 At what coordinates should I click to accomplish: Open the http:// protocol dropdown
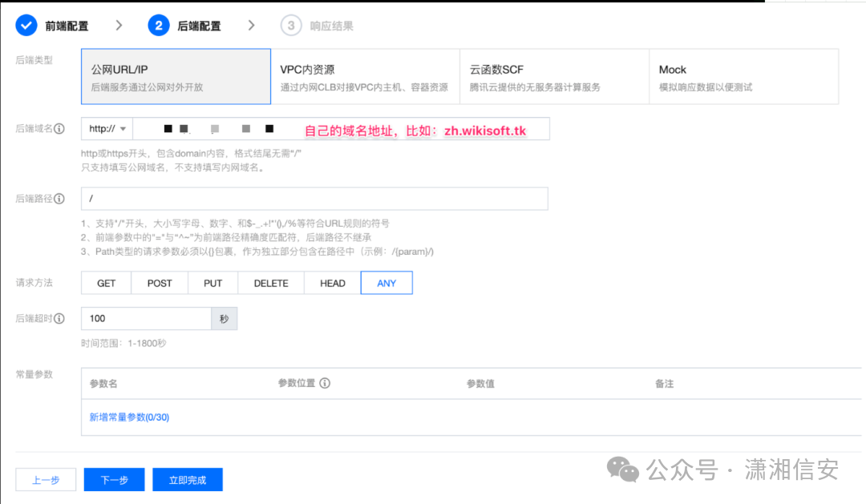click(107, 128)
